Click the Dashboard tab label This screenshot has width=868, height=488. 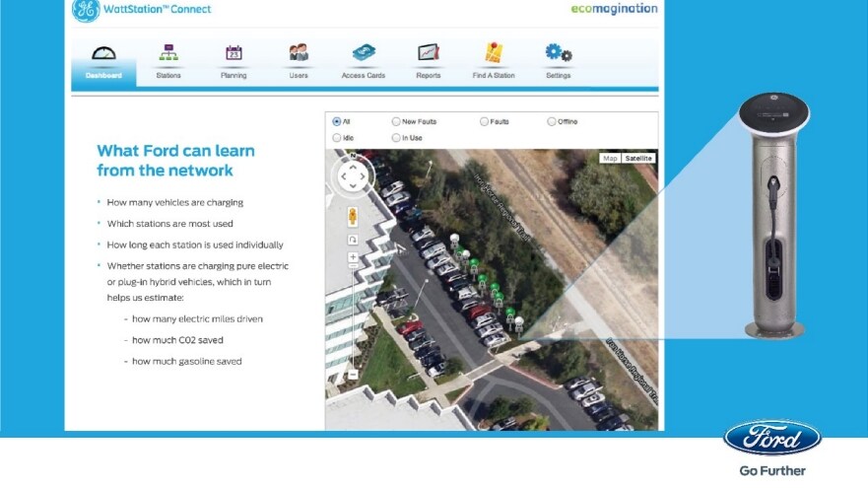103,75
